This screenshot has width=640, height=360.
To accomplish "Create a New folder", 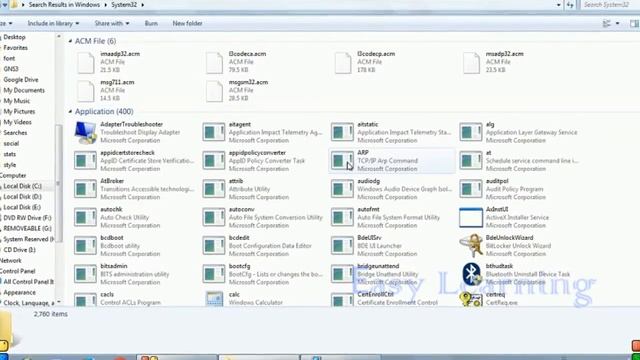I will coord(187,24).
